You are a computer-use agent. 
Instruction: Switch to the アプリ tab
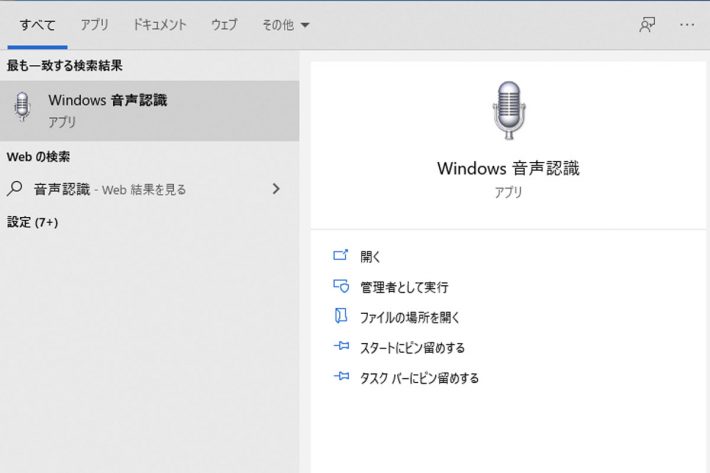pyautogui.click(x=95, y=24)
